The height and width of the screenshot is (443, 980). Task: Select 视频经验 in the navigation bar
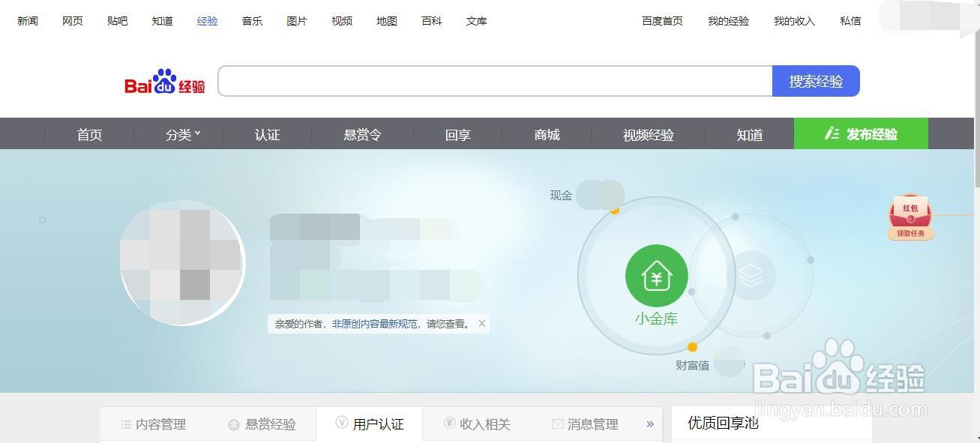[x=647, y=135]
